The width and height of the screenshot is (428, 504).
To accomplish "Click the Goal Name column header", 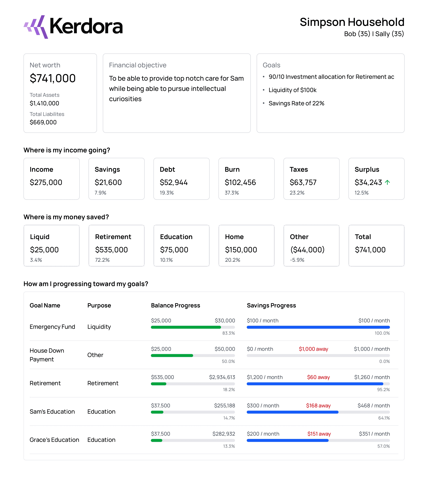I will pyautogui.click(x=45, y=305).
